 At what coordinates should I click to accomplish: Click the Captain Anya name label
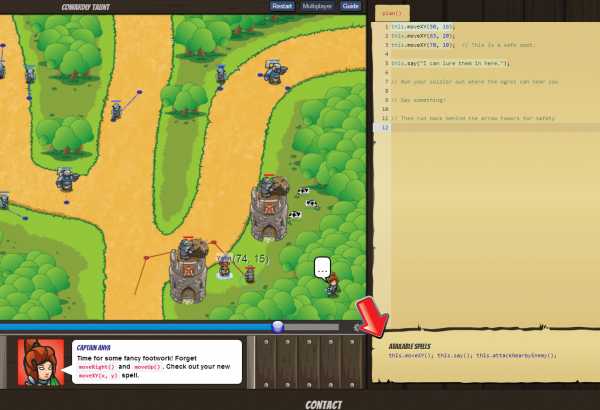pos(94,348)
